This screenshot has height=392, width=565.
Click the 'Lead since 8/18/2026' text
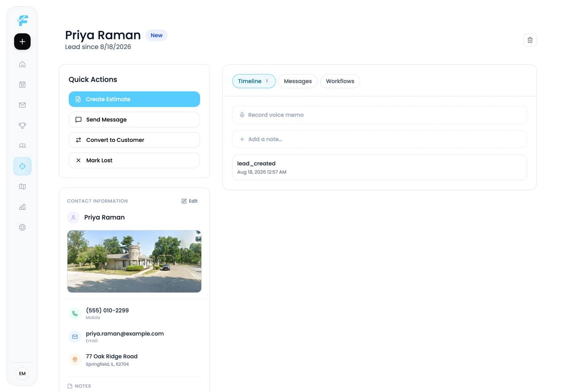pos(98,47)
